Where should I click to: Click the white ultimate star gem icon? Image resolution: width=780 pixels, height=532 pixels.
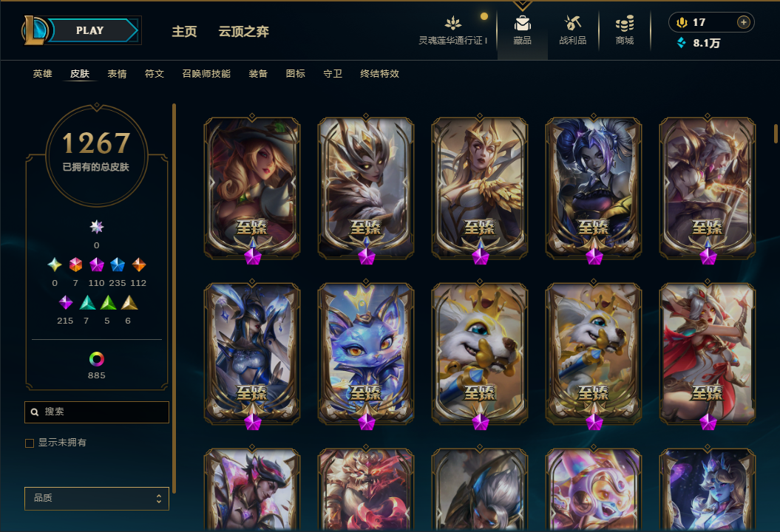coord(97,228)
